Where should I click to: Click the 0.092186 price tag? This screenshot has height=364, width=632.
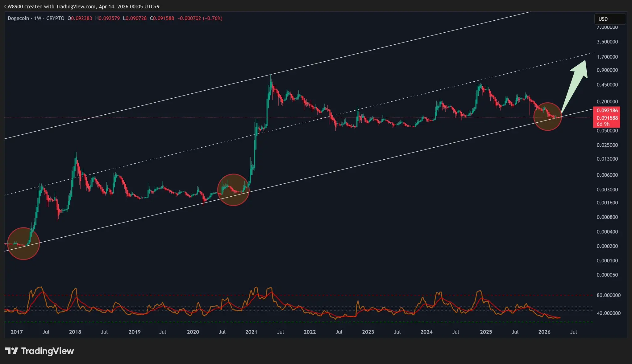tap(607, 110)
